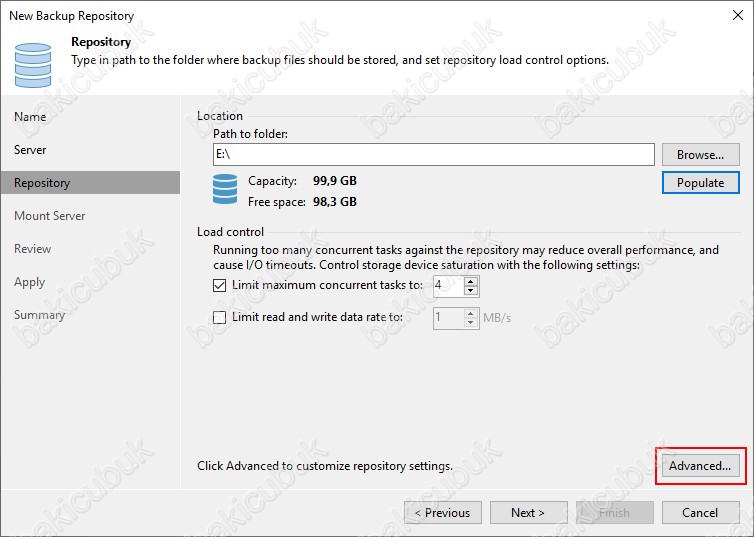Image resolution: width=754 pixels, height=537 pixels.
Task: Select the Name wizard step
Action: (30, 117)
